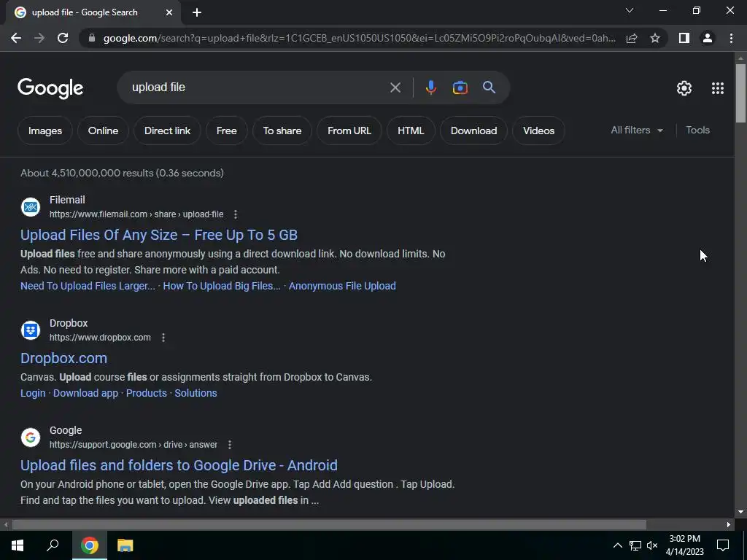Open Google quick settings gear
Viewport: 747px width, 560px height.
coord(684,88)
